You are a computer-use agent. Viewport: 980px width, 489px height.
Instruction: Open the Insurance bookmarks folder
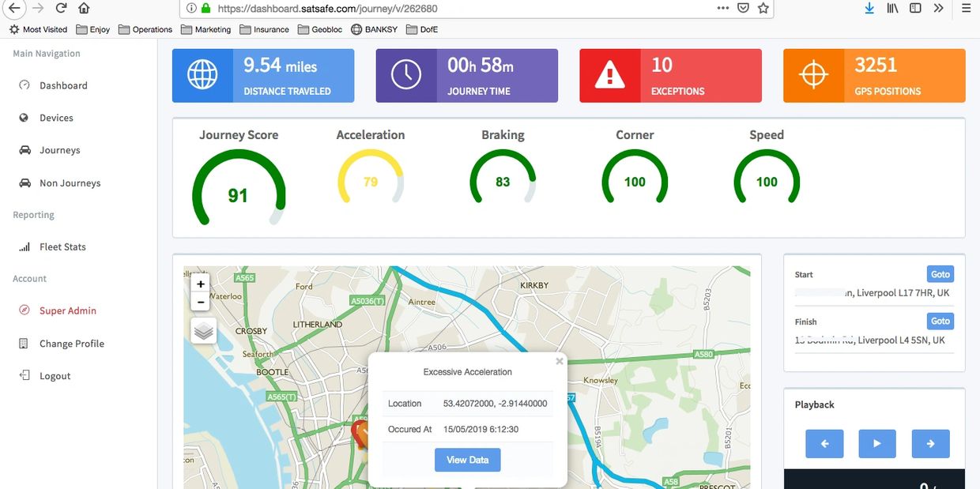pyautogui.click(x=265, y=29)
